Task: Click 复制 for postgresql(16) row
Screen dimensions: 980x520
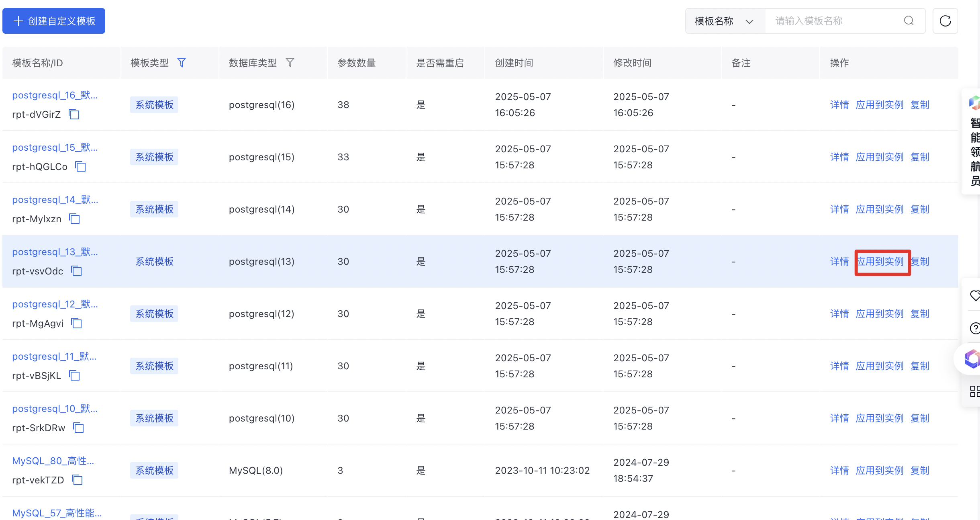Action: coord(920,105)
